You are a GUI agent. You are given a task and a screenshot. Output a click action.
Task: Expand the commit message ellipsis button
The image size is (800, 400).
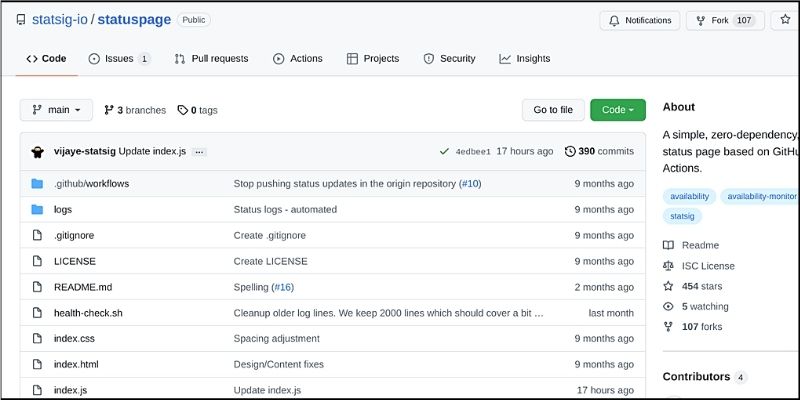pyautogui.click(x=199, y=152)
